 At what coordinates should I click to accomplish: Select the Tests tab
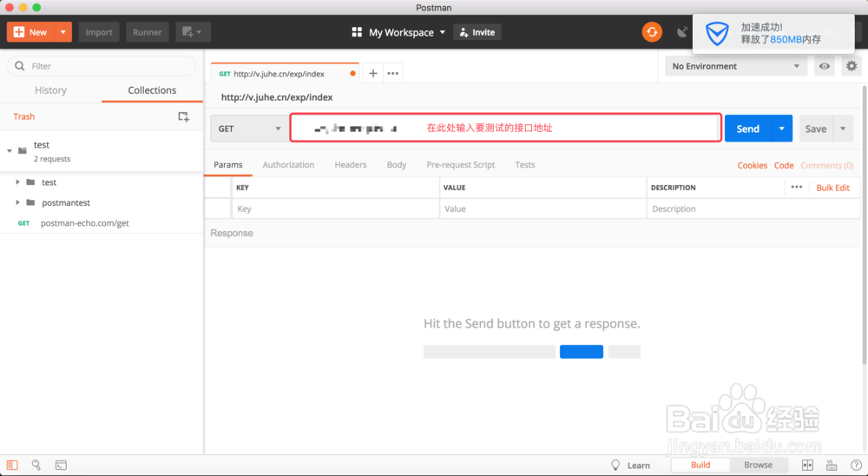pyautogui.click(x=525, y=164)
